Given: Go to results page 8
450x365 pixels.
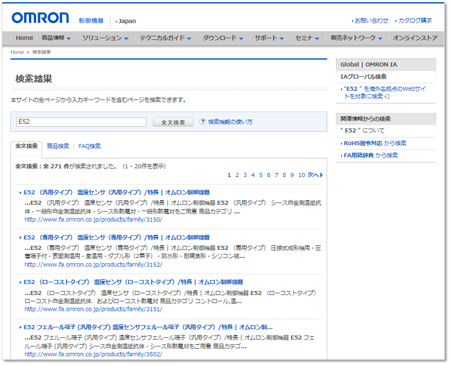Looking at the screenshot, I should (284, 175).
